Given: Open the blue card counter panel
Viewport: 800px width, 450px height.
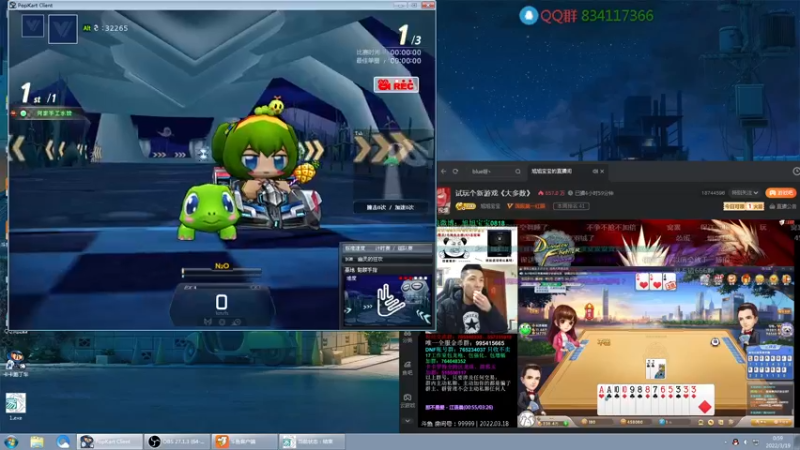Looking at the screenshot, I should 769,362.
